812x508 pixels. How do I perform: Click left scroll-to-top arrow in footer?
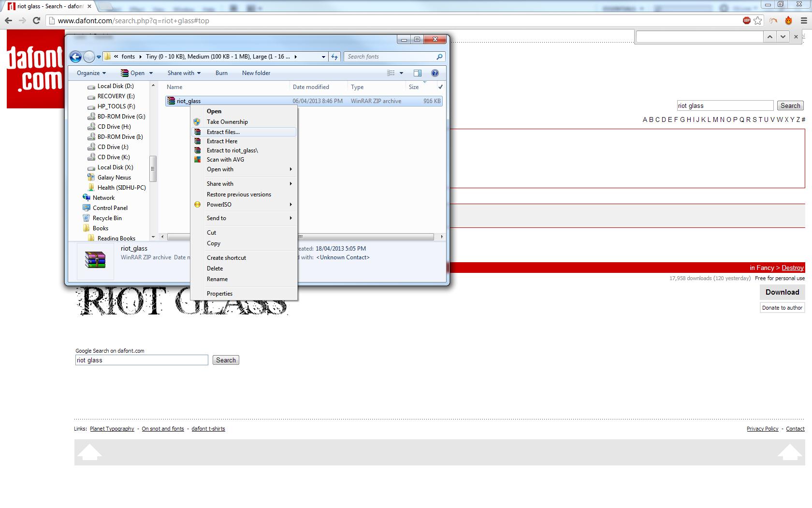(x=90, y=452)
